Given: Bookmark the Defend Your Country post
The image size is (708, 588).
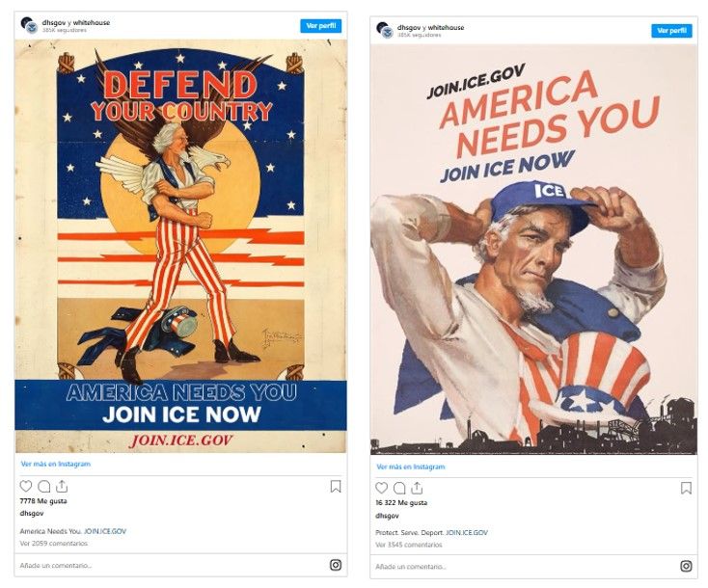Looking at the screenshot, I should 336,487.
